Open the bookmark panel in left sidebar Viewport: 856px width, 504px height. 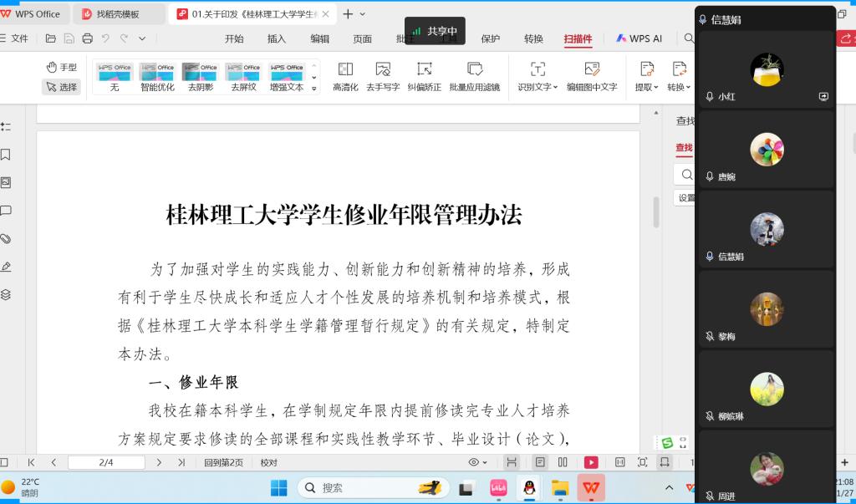pos(6,155)
